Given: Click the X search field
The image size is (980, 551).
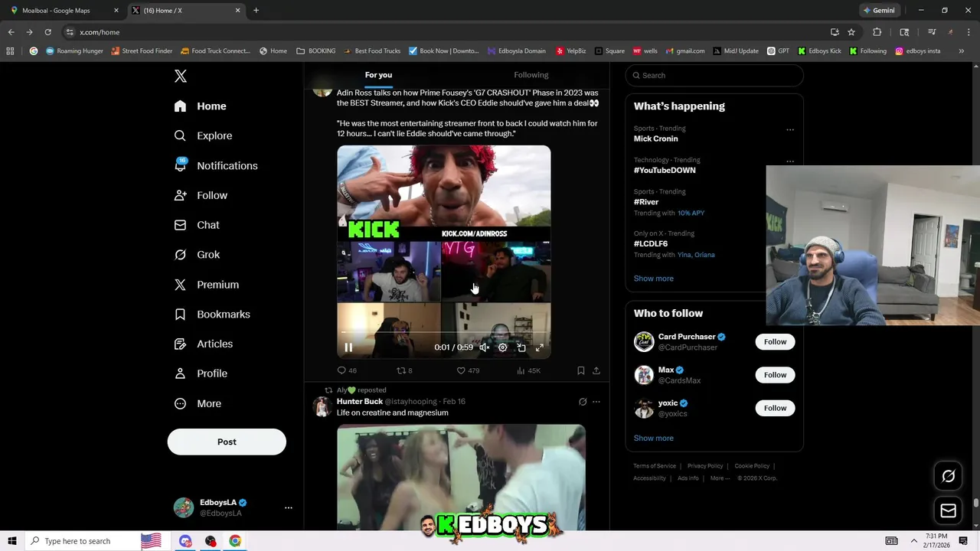Looking at the screenshot, I should pos(714,75).
